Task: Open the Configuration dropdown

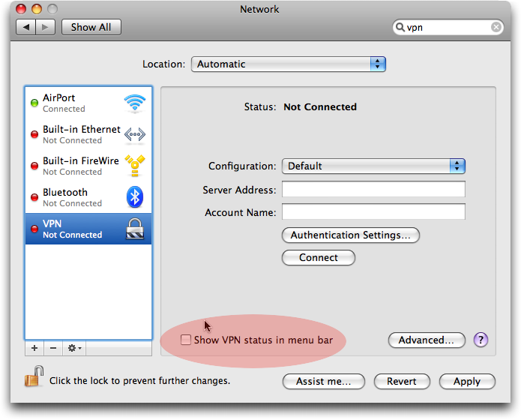Action: coord(373,166)
